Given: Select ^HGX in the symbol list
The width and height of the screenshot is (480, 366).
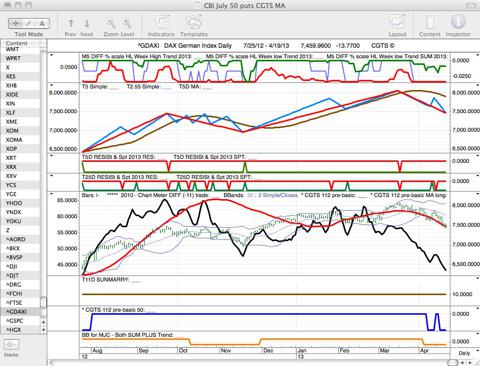Looking at the screenshot, I should [x=21, y=330].
